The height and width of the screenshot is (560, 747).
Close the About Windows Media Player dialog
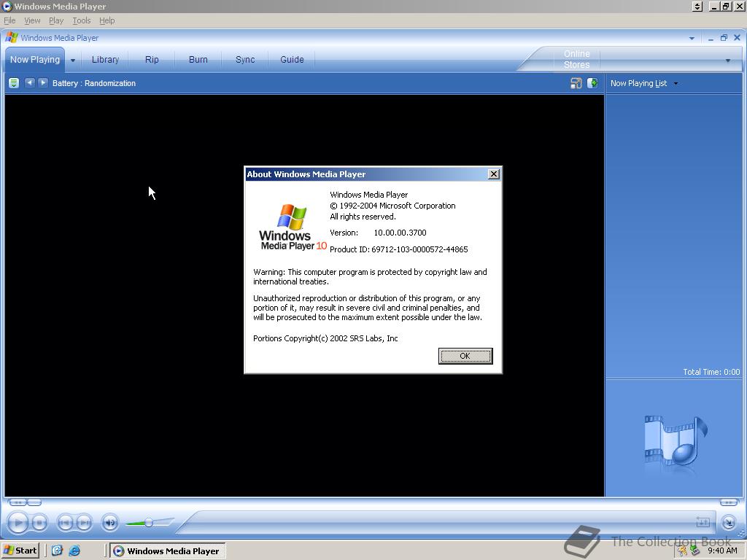point(494,174)
